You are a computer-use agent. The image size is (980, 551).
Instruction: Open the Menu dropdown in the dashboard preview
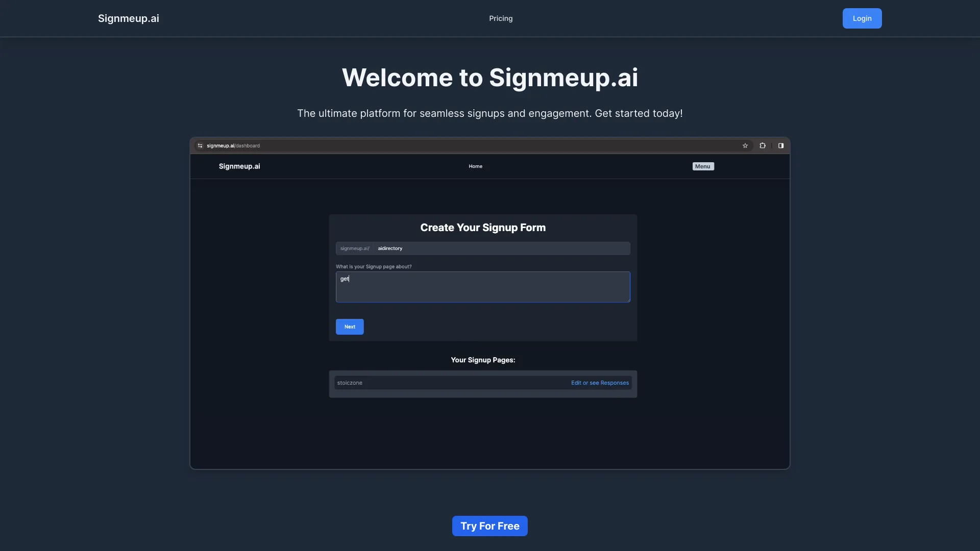[x=703, y=166]
